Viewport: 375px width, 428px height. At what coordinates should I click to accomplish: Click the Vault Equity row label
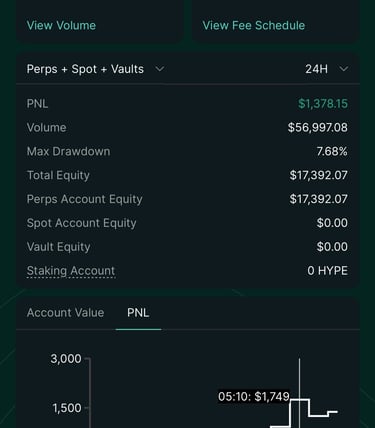59,247
